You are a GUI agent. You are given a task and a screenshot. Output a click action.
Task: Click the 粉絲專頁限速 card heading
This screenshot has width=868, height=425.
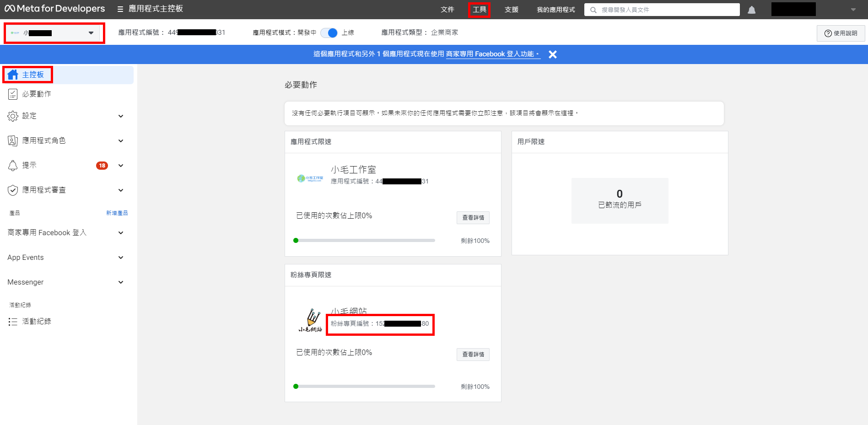pyautogui.click(x=311, y=275)
